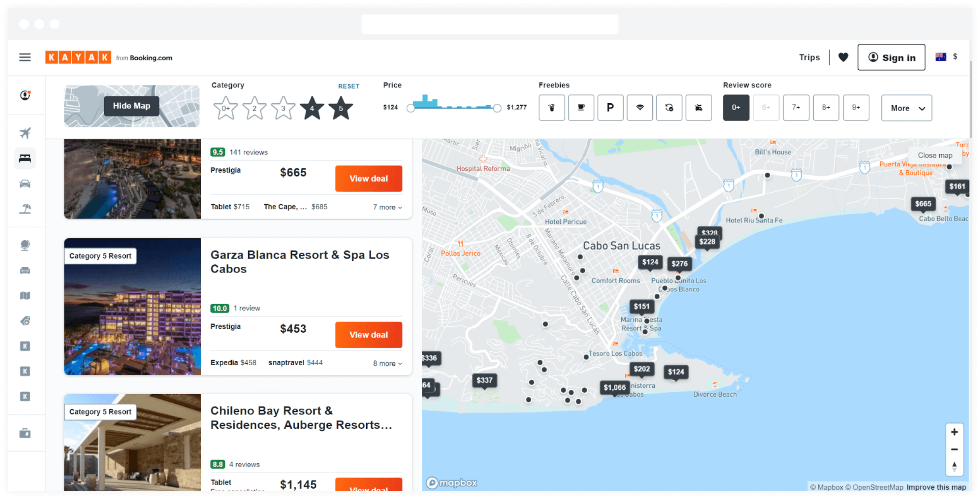Select the $337 map price marker
Image resolution: width=980 pixels, height=499 pixels.
coord(484,380)
